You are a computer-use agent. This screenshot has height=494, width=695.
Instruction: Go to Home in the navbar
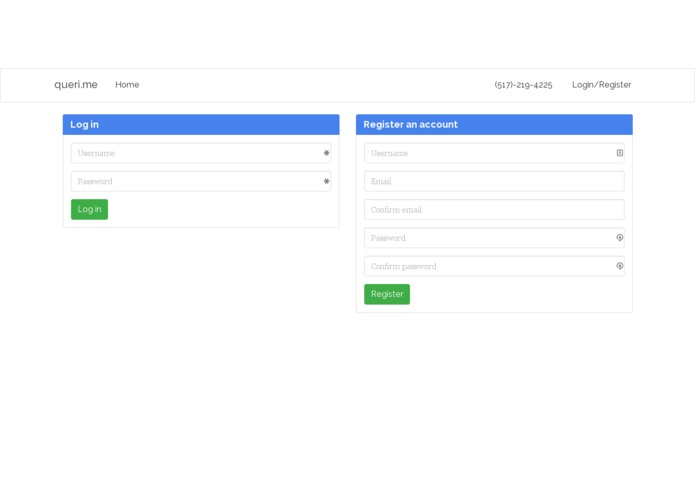[x=127, y=85]
